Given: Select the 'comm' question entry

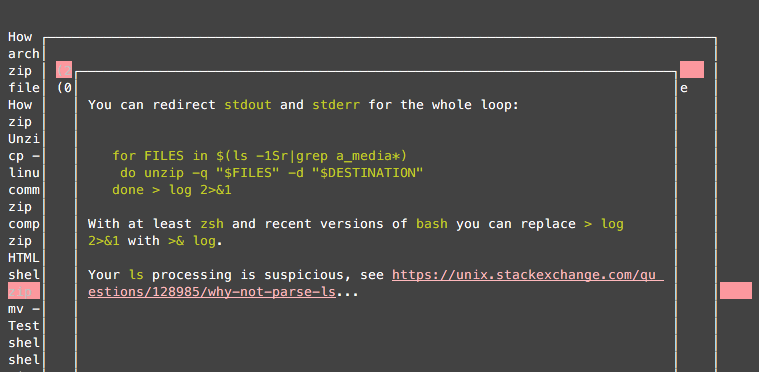Looking at the screenshot, I should [x=23, y=190].
